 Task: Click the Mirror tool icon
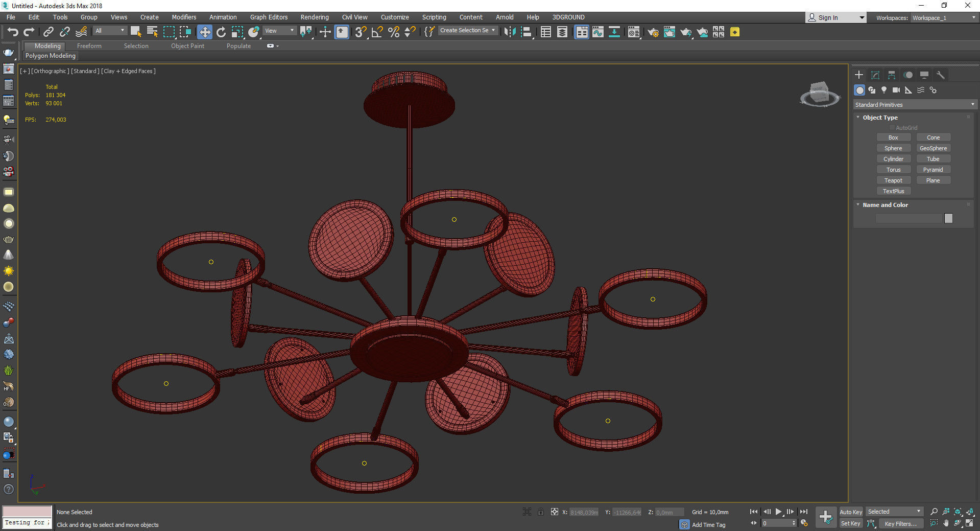click(x=510, y=32)
